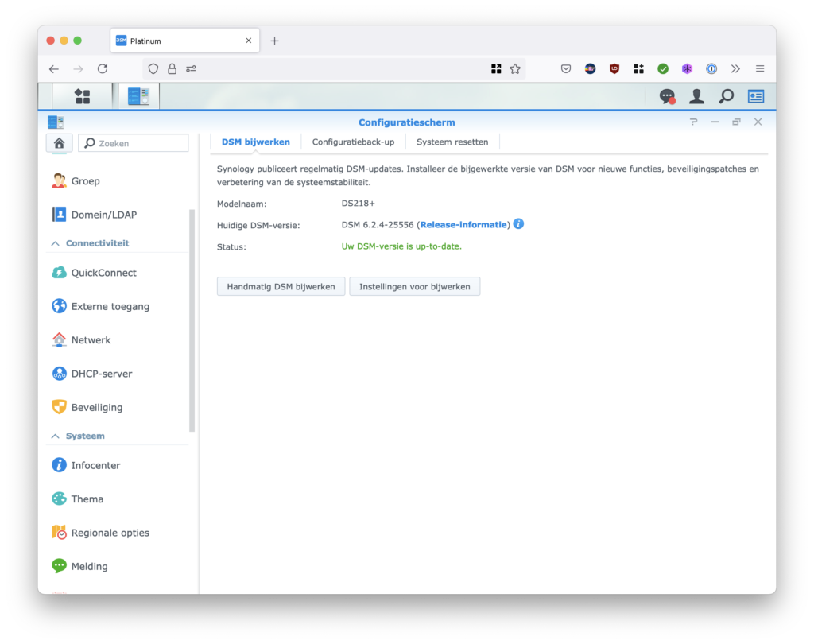
Task: Click the 'DS218+' model name value
Action: 359,203
